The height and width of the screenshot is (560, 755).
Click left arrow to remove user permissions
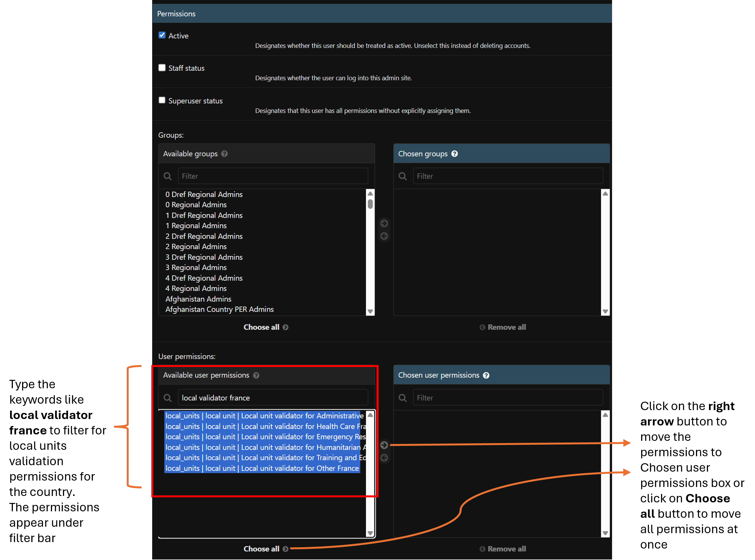[384, 458]
